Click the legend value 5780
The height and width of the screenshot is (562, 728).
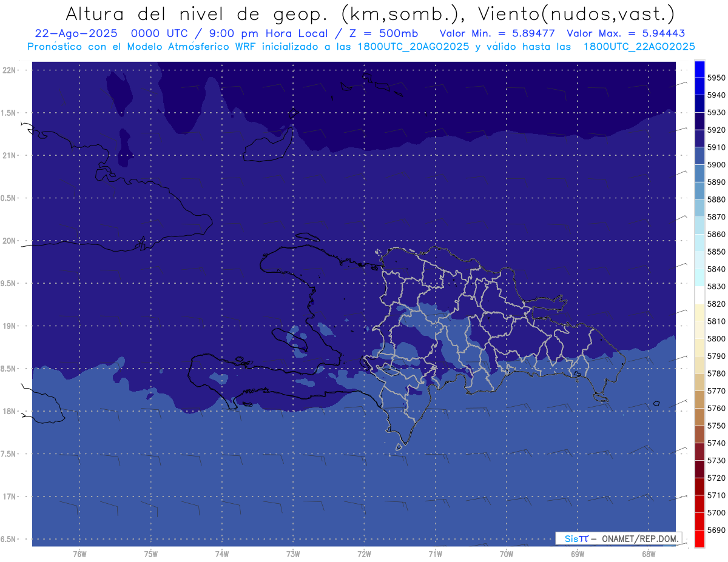716,373
